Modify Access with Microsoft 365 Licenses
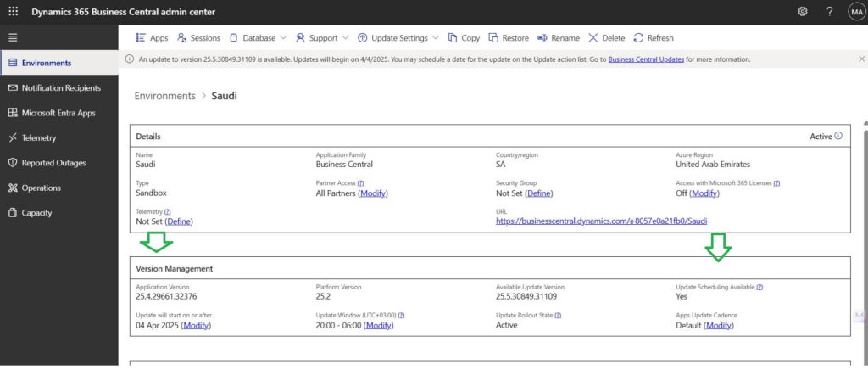The height and width of the screenshot is (370, 868). click(704, 193)
